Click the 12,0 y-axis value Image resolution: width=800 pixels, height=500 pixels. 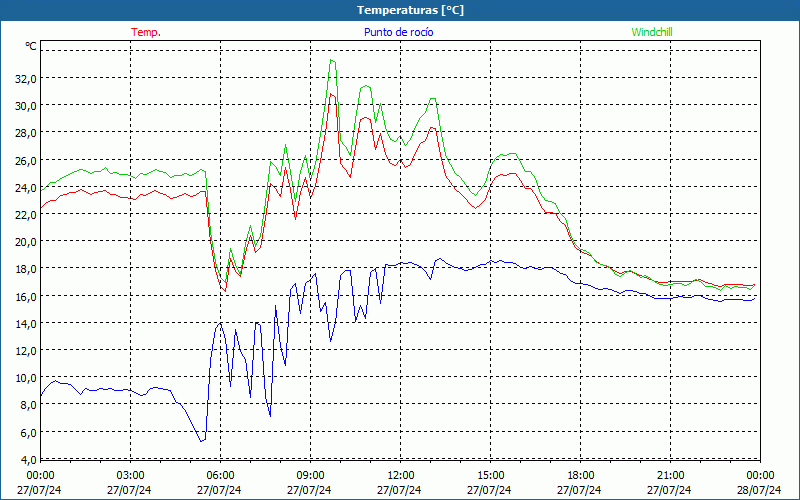pos(27,351)
